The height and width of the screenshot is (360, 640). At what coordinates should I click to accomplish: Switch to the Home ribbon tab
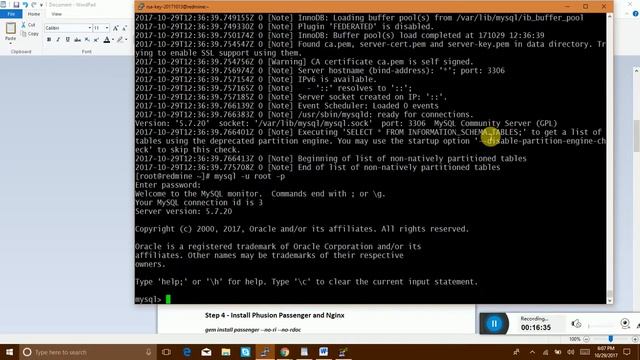(x=34, y=14)
